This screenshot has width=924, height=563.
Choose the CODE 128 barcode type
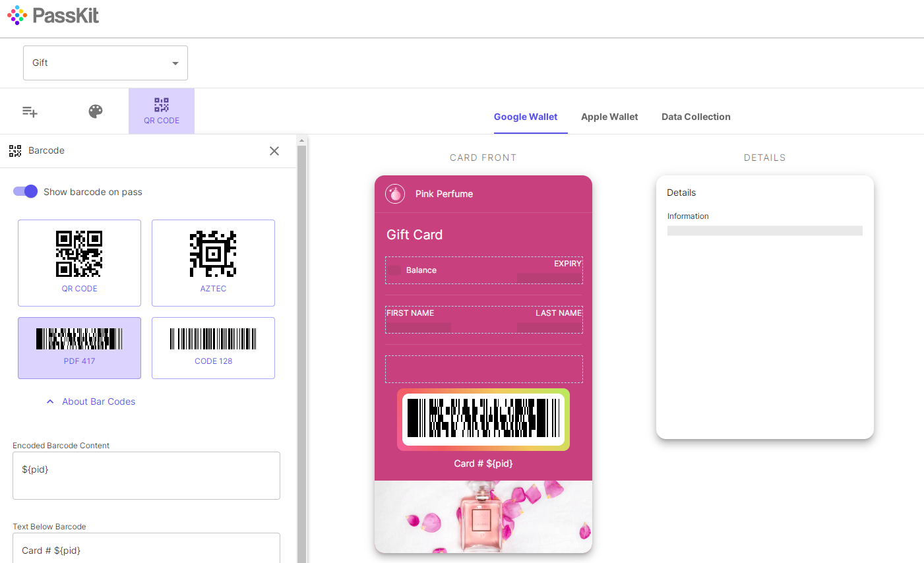[213, 348]
